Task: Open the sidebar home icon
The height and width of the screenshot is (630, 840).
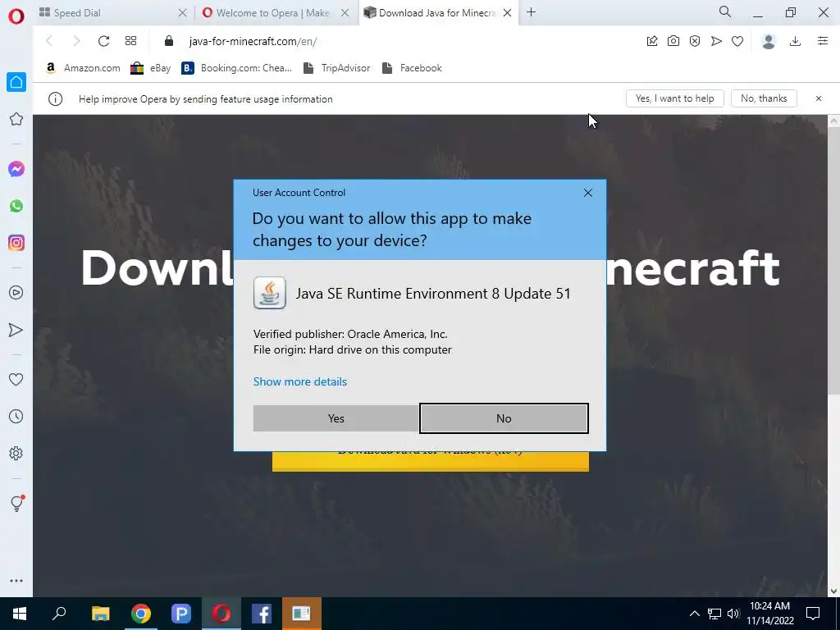Action: tap(16, 82)
